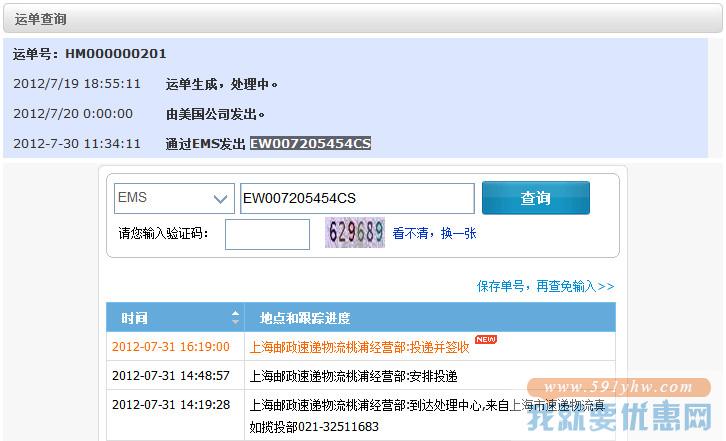Click the tracking number field EW007205454CS
Image resolution: width=726 pixels, height=441 pixels.
(x=357, y=198)
